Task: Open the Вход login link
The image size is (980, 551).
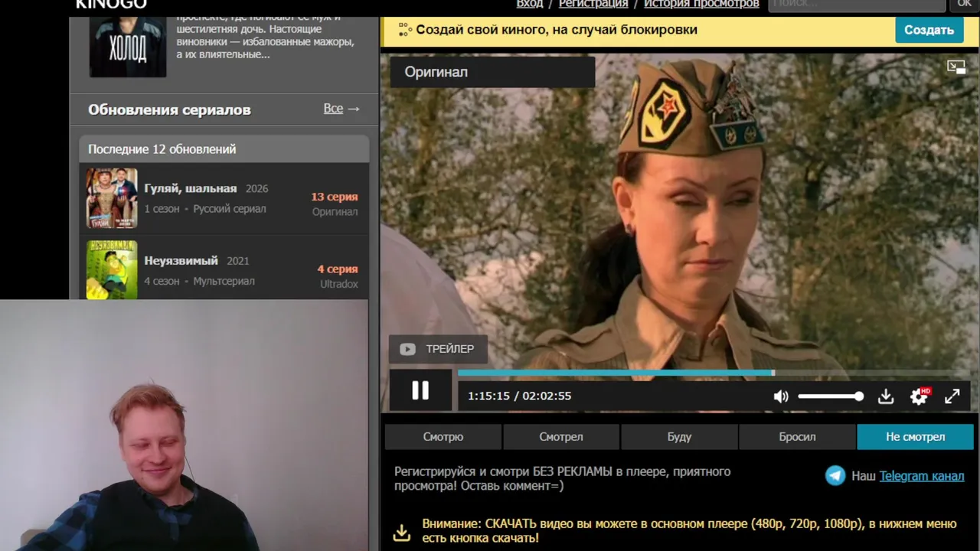Action: click(530, 4)
